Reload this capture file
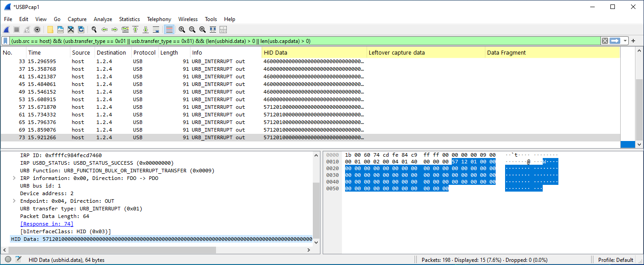 coord(82,30)
